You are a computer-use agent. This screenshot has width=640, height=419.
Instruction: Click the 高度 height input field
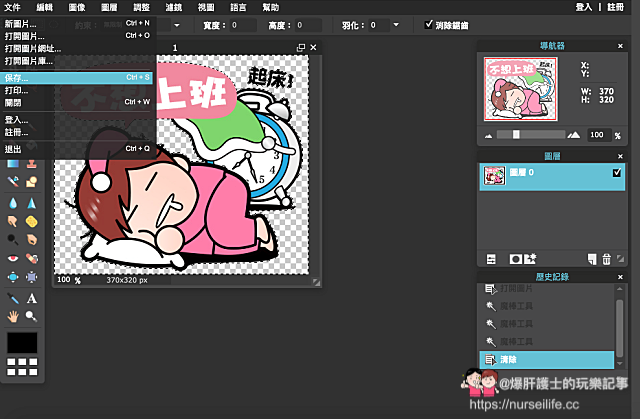[x=308, y=25]
